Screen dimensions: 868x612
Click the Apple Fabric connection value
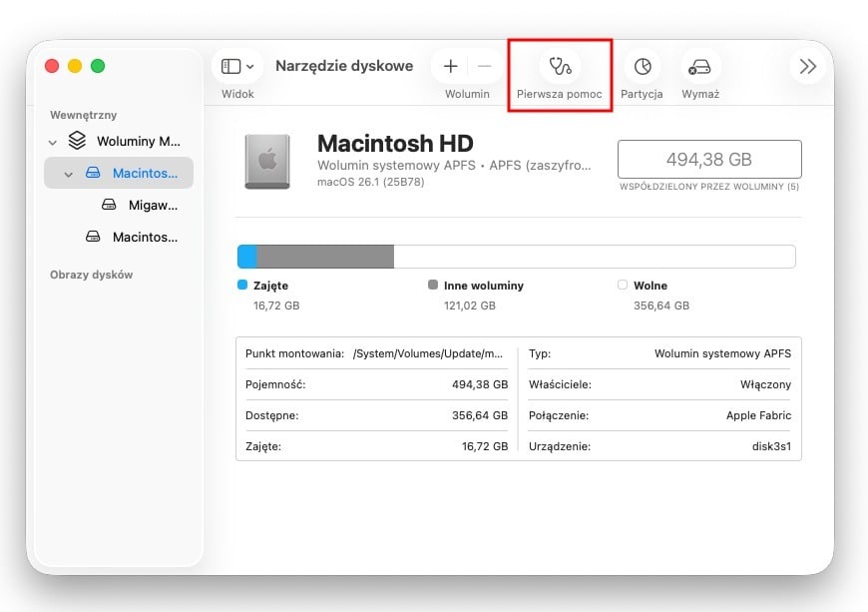759,415
